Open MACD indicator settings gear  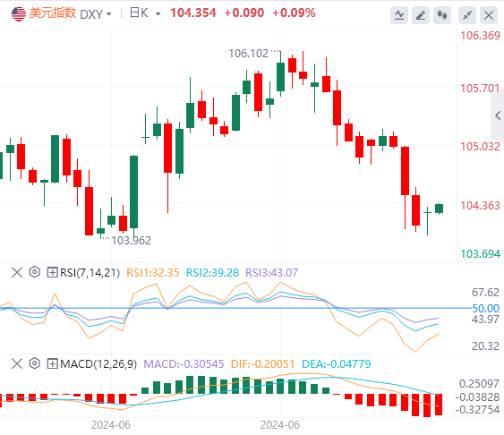[x=34, y=363]
